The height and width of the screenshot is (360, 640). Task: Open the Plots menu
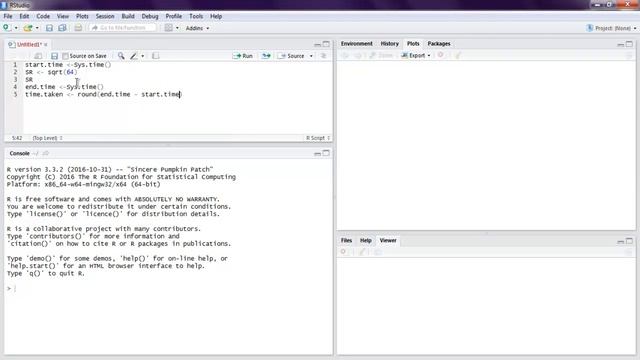pos(82,16)
